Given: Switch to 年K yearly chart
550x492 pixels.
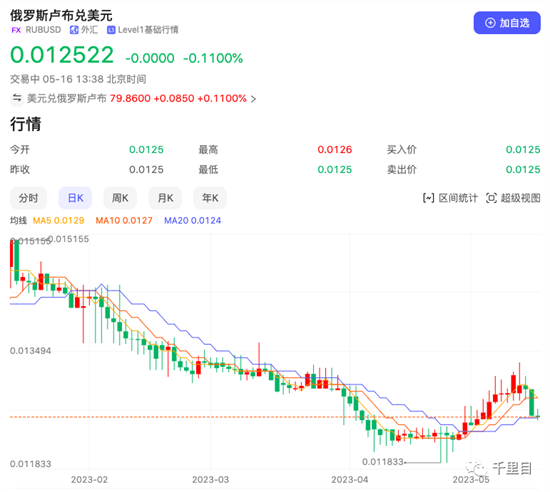Looking at the screenshot, I should pos(210,198).
